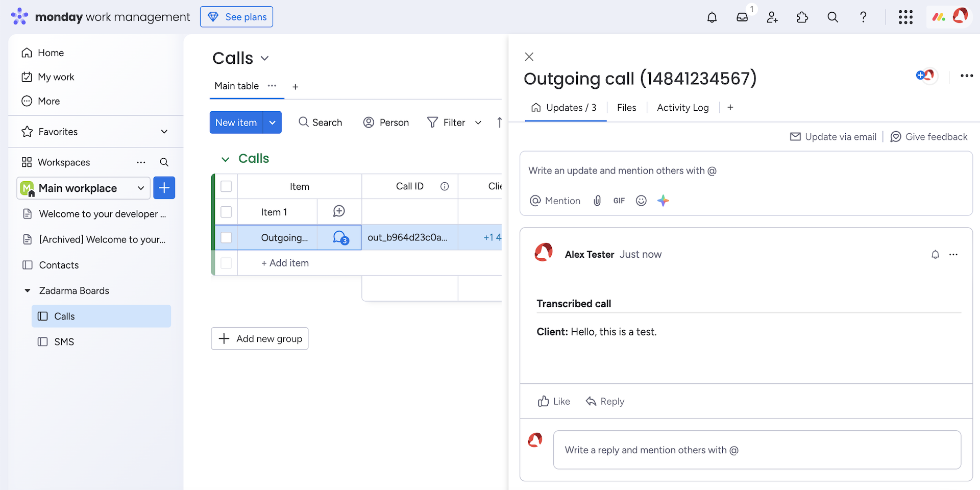Image resolution: width=980 pixels, height=490 pixels.
Task: Click Update via email link
Action: click(x=833, y=137)
